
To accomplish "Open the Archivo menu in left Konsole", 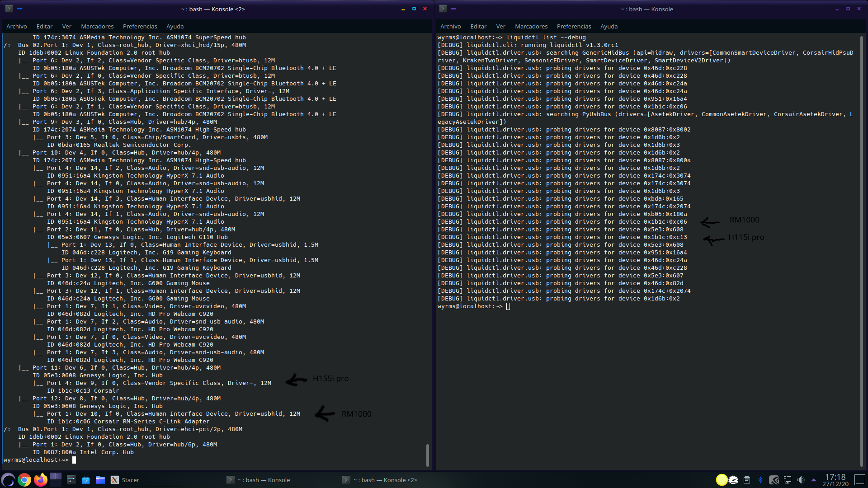I will [16, 26].
